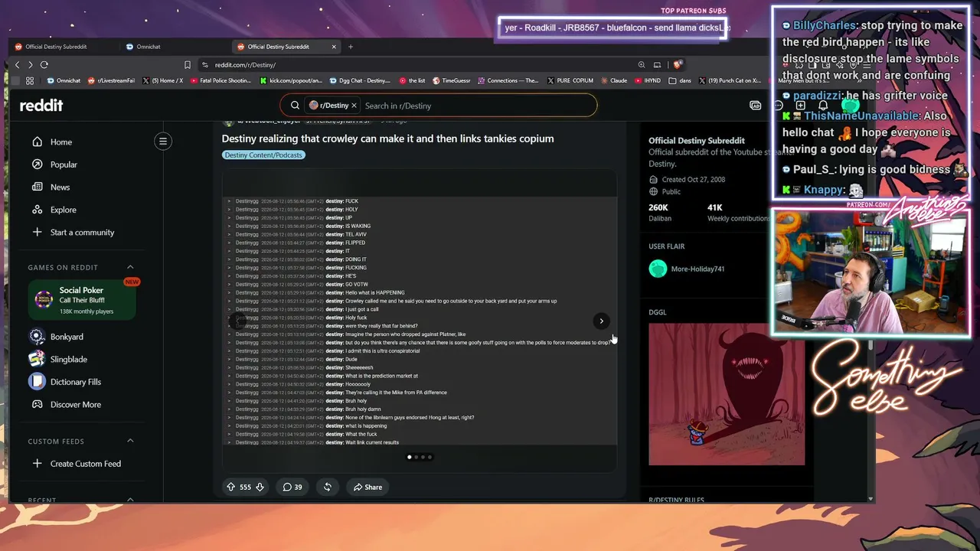Bookmark this page icon in address bar
The height and width of the screenshot is (551, 980).
188,65
